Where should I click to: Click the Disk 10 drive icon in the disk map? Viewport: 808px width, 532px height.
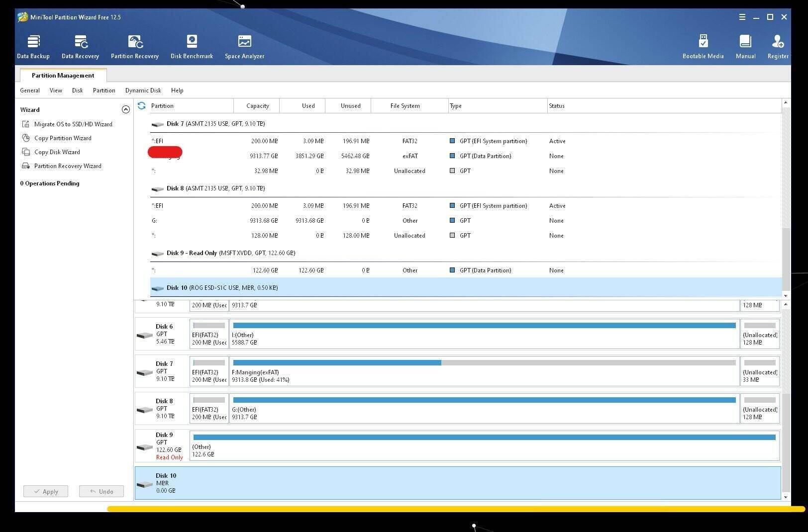(x=145, y=484)
